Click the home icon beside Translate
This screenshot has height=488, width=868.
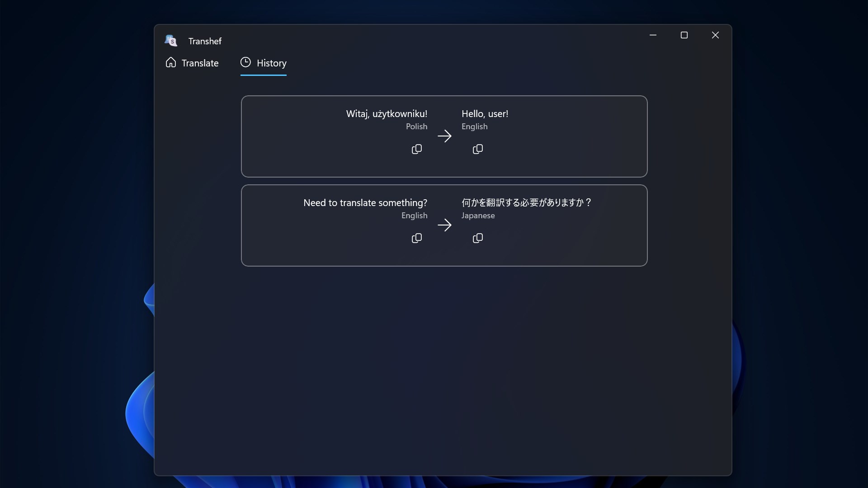171,62
